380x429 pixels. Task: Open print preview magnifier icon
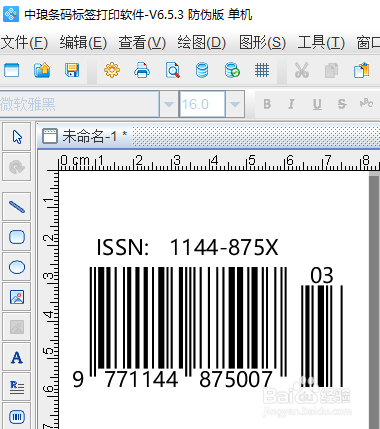point(173,70)
